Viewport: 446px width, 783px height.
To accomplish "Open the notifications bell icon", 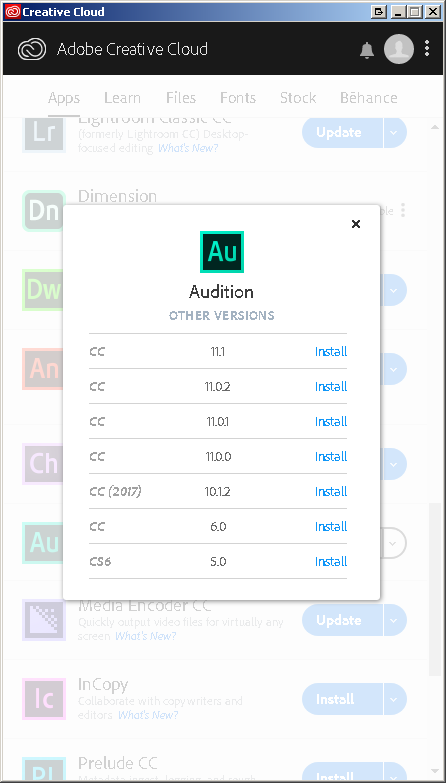I will pyautogui.click(x=367, y=50).
